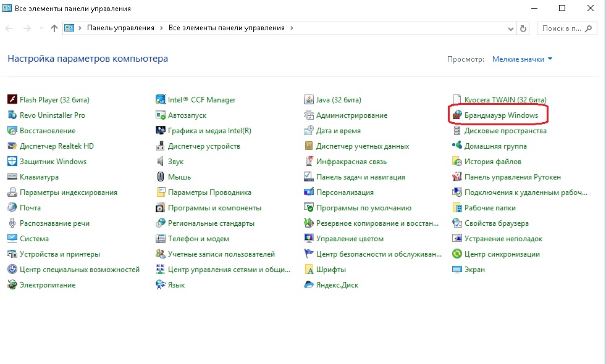Click the Панель управления Рутокен icon
The height and width of the screenshot is (364, 606).
coord(457,177)
